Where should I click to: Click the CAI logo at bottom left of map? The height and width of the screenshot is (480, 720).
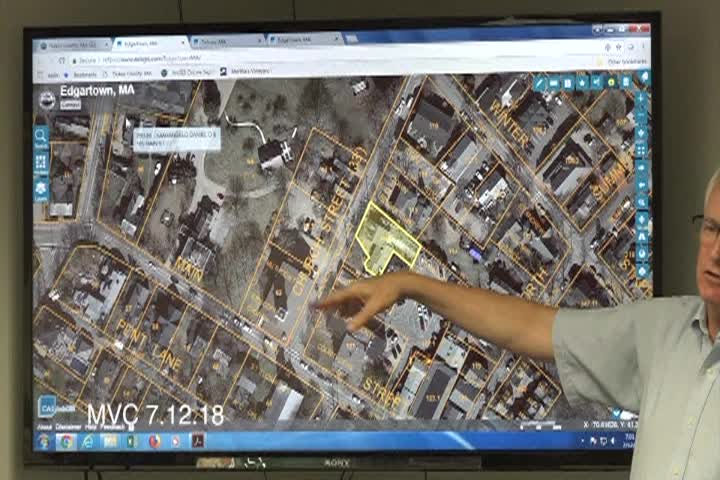48,407
